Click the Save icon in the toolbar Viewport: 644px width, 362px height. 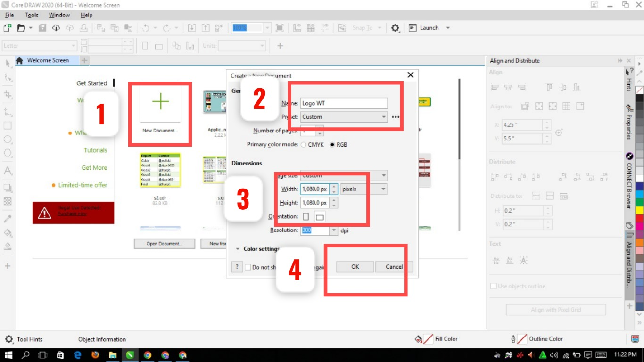click(42, 28)
